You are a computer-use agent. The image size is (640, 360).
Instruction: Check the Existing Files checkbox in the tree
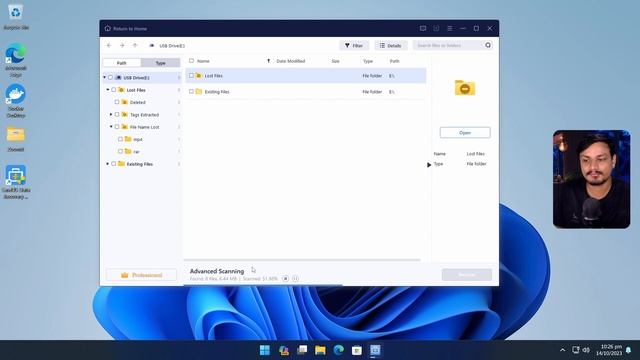[113, 164]
